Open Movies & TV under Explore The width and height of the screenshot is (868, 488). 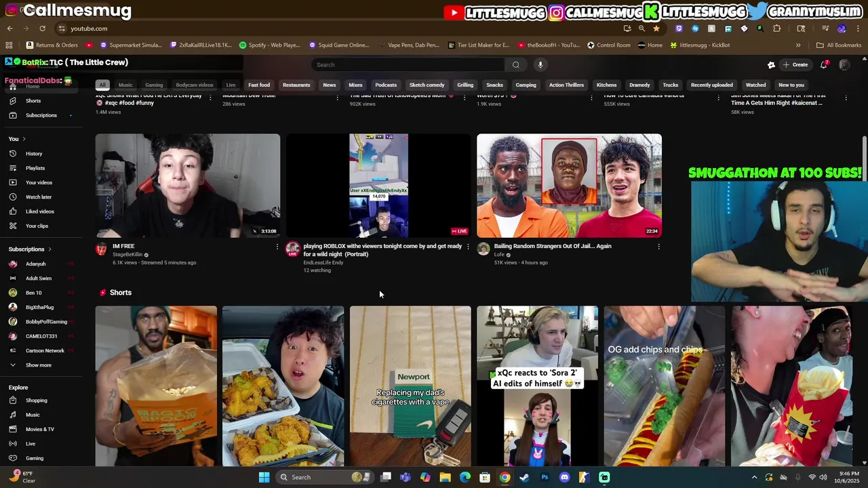(x=39, y=429)
